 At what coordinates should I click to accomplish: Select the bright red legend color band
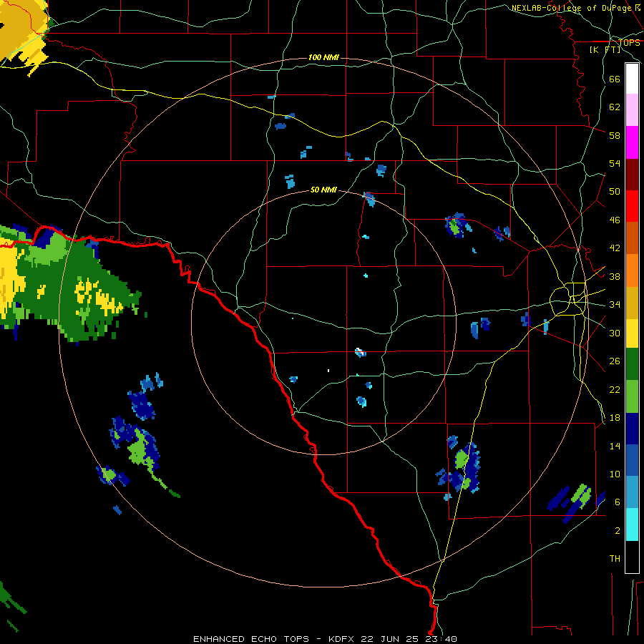click(632, 206)
